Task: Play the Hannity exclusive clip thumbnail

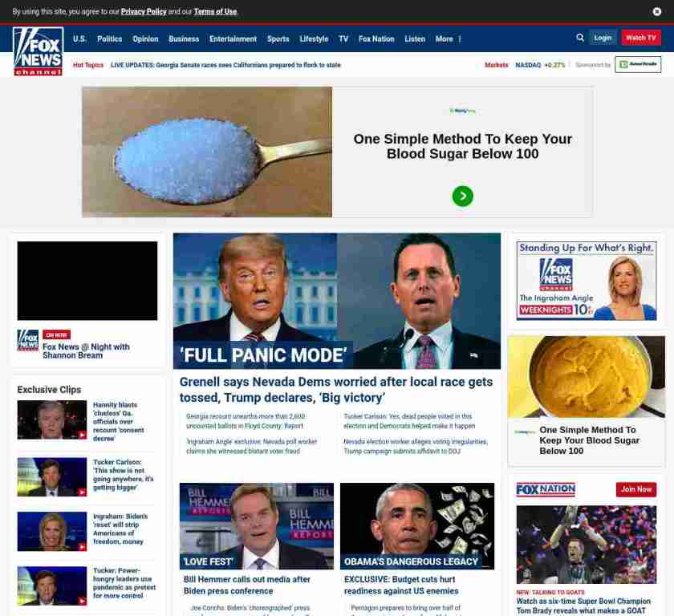Action: [x=52, y=419]
